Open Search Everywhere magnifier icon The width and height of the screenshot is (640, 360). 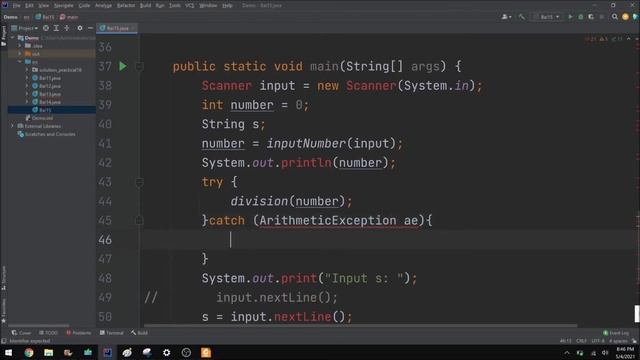[615, 17]
